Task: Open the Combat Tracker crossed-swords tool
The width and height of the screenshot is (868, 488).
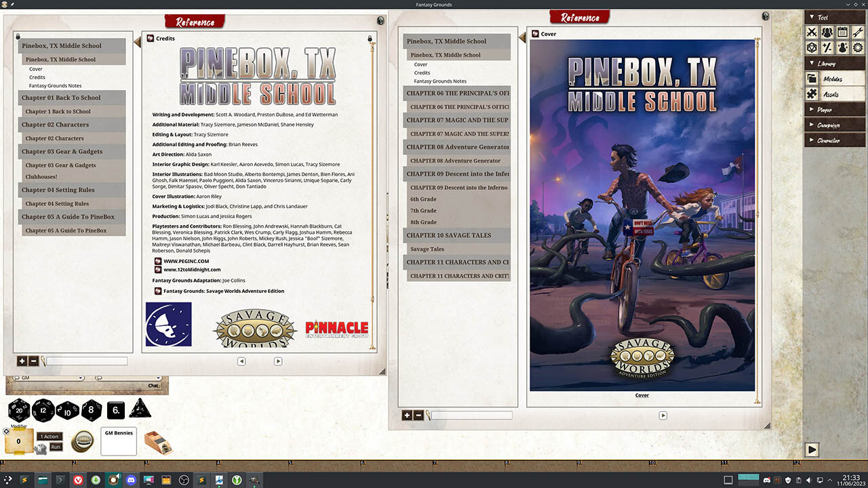Action: (x=812, y=31)
